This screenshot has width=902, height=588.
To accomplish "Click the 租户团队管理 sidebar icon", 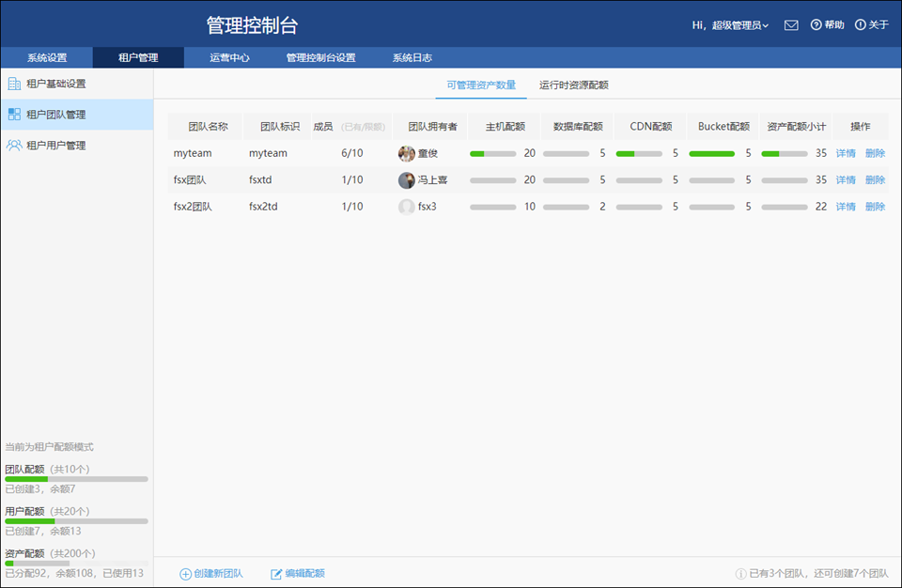I will pyautogui.click(x=15, y=115).
